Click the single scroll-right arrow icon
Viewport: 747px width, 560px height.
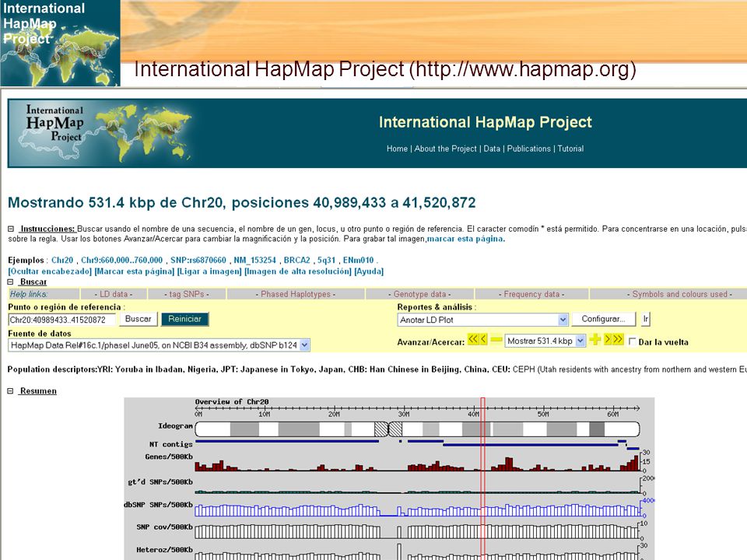pyautogui.click(x=608, y=340)
